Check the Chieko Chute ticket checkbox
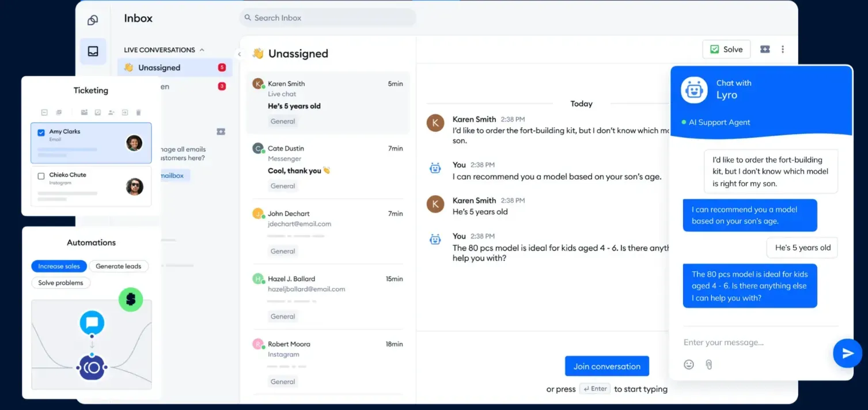The image size is (868, 410). click(x=41, y=176)
